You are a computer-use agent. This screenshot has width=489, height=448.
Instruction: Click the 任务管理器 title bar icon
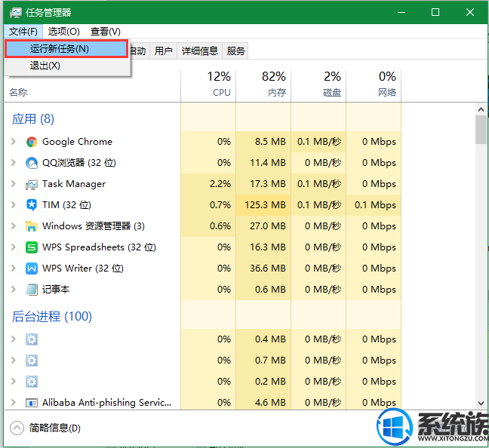[x=15, y=13]
